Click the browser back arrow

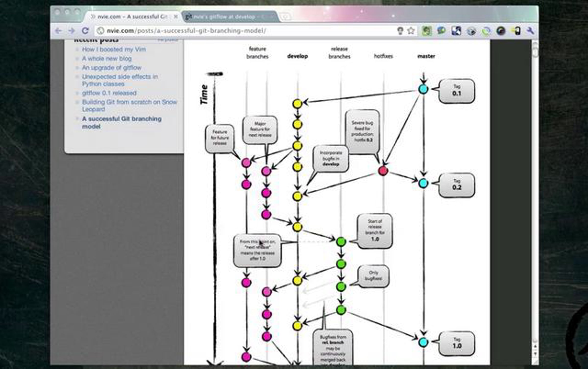[58, 31]
